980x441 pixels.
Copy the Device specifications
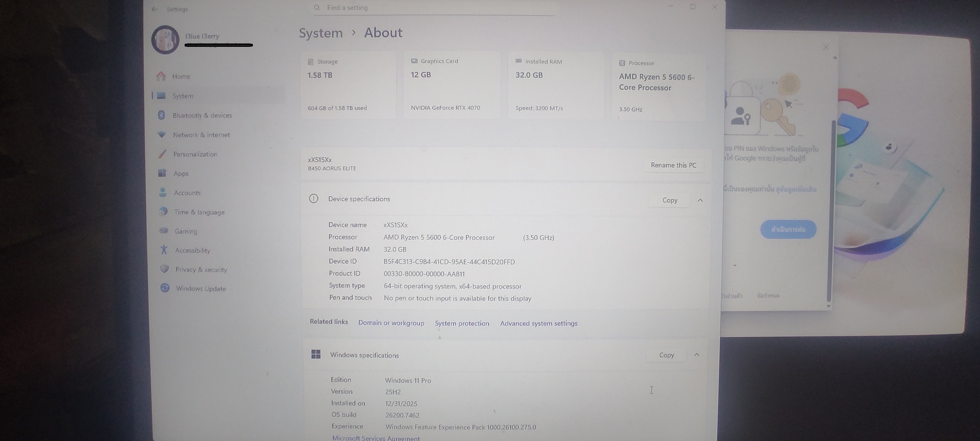tap(670, 200)
